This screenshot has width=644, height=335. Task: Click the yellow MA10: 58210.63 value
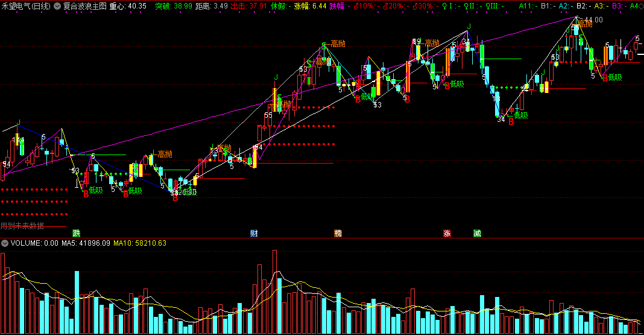(140, 243)
